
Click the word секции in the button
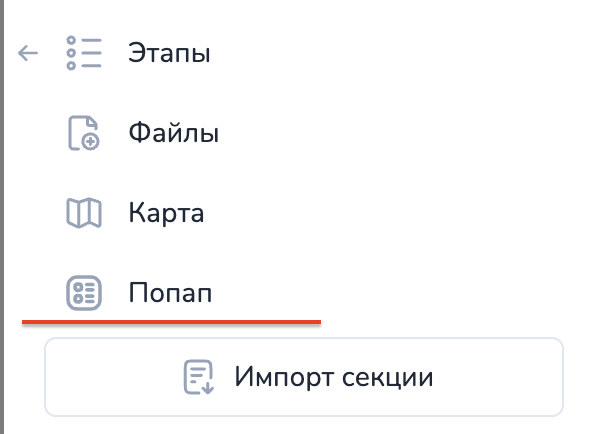click(x=388, y=377)
